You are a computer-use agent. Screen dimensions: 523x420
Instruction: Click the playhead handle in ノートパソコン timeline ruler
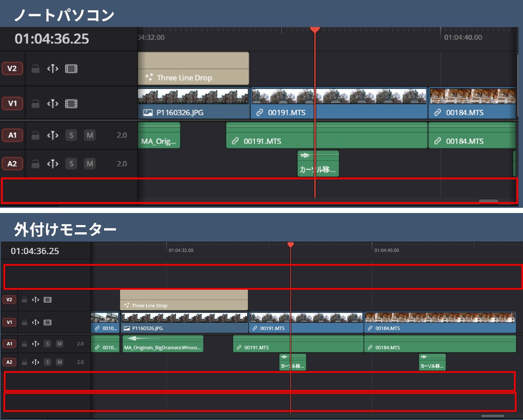click(315, 29)
